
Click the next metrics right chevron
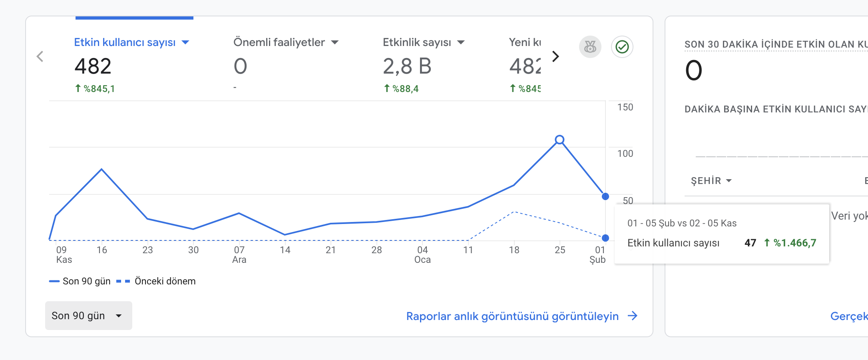click(555, 56)
